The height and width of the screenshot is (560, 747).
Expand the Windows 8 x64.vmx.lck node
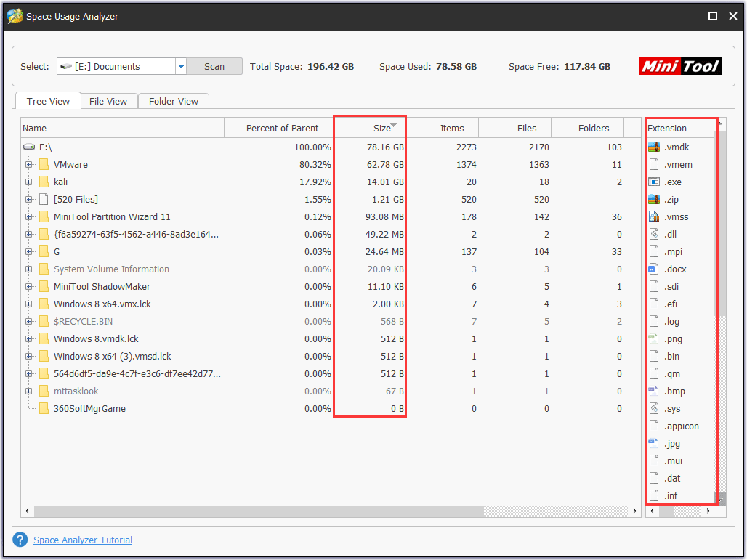(x=28, y=304)
